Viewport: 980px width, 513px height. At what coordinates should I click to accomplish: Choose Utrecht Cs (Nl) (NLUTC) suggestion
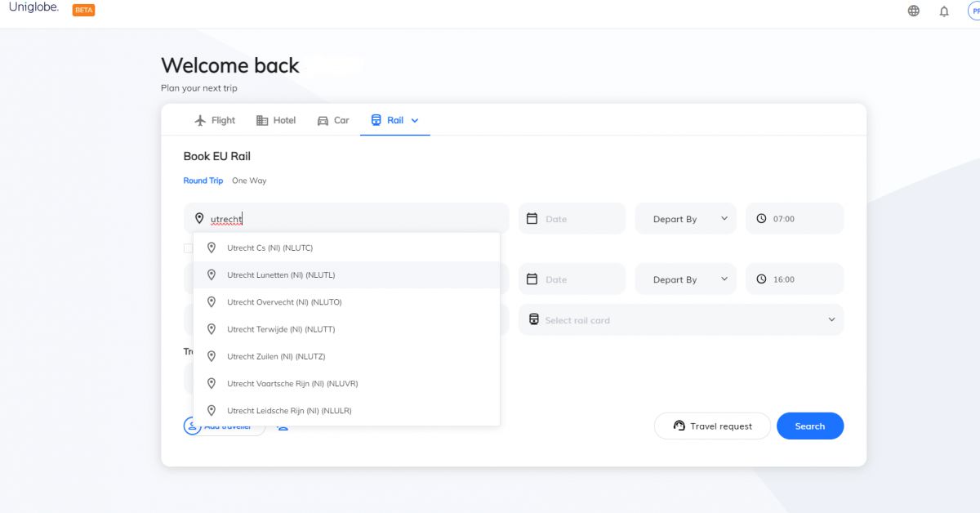(x=269, y=248)
